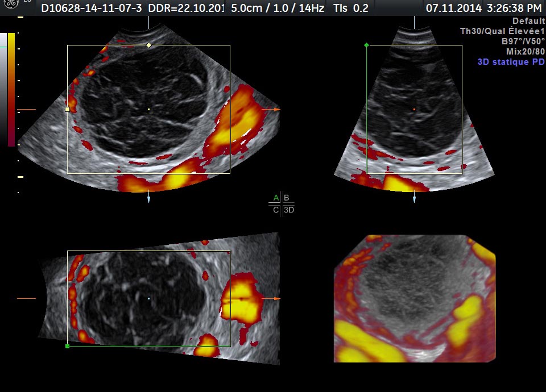Click the Th30/Qual Élevée1 setting text
The image size is (546, 392).
[502, 31]
